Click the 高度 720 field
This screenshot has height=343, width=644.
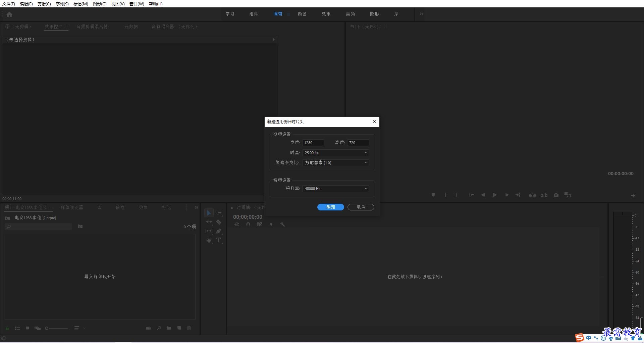click(358, 143)
